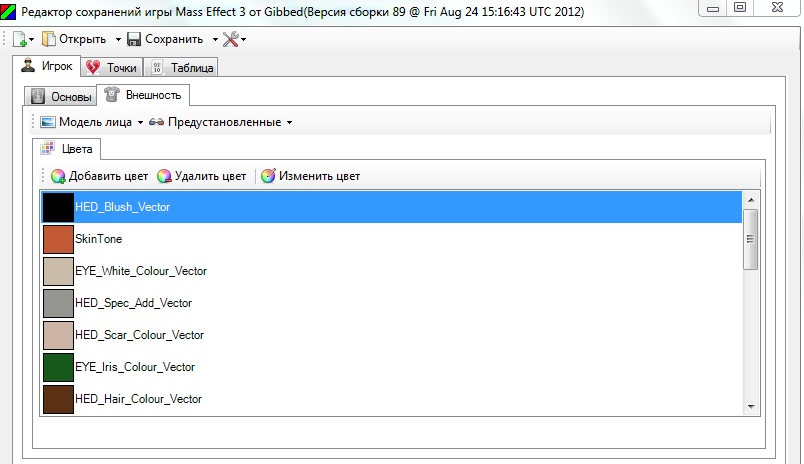The height and width of the screenshot is (464, 804).
Task: Select the EYE_White_Colour_Vector row
Action: tap(391, 271)
